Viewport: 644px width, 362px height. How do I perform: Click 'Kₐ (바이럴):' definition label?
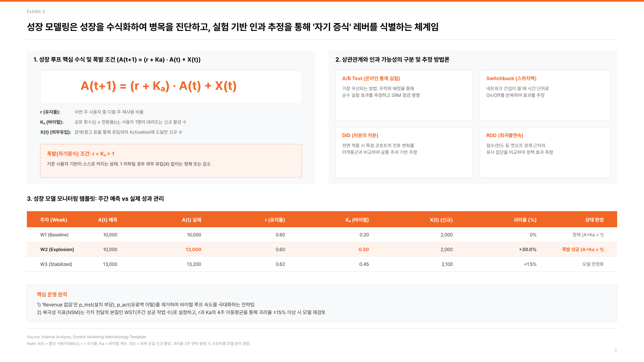pyautogui.click(x=52, y=122)
